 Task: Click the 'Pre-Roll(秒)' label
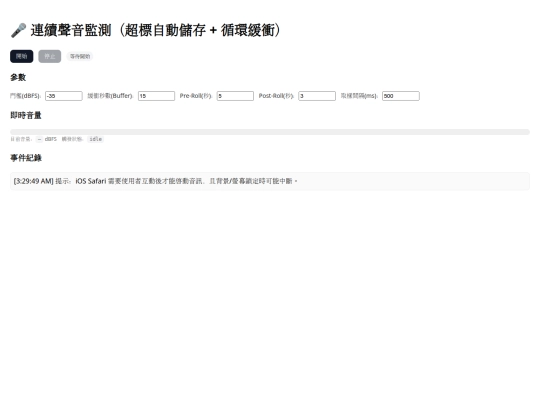pyautogui.click(x=196, y=96)
